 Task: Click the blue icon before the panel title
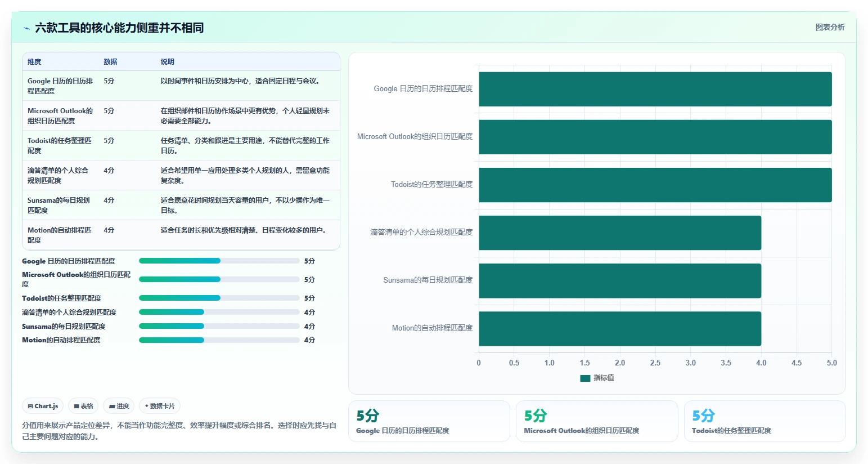(x=26, y=28)
